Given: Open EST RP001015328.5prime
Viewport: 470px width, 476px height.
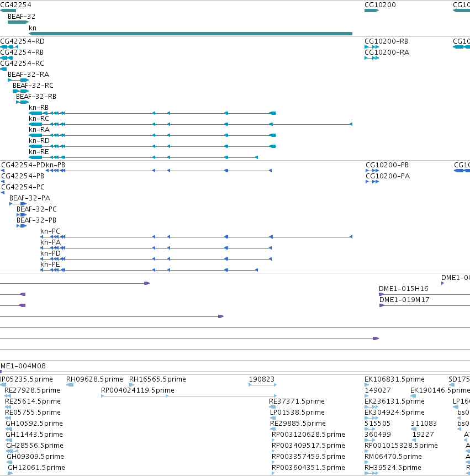Looking at the screenshot, I should click(401, 445).
